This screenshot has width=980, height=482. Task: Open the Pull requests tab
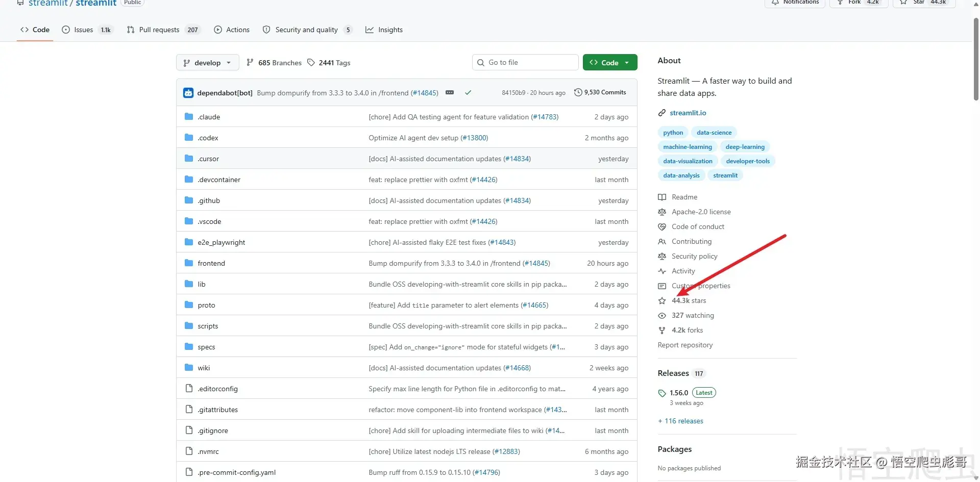[164, 30]
